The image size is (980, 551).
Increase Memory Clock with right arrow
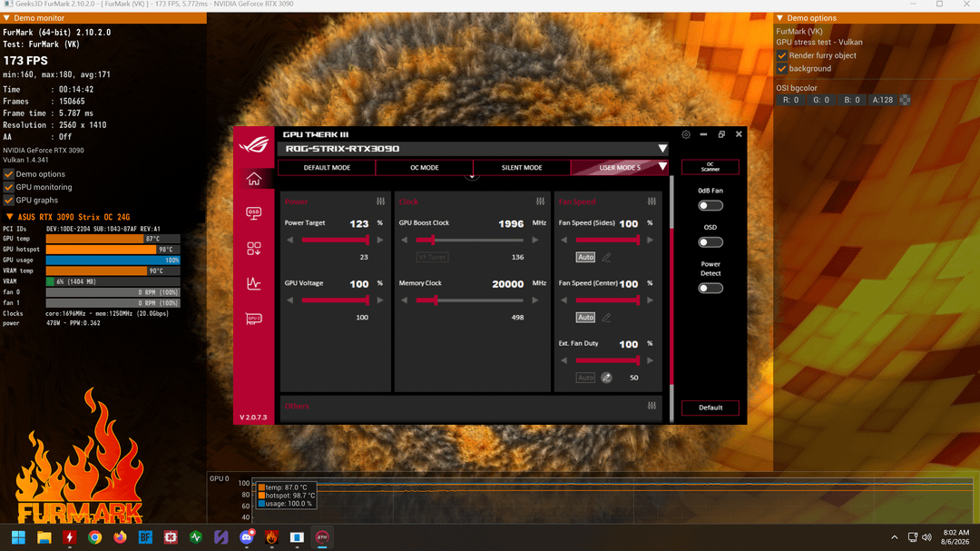click(x=535, y=300)
